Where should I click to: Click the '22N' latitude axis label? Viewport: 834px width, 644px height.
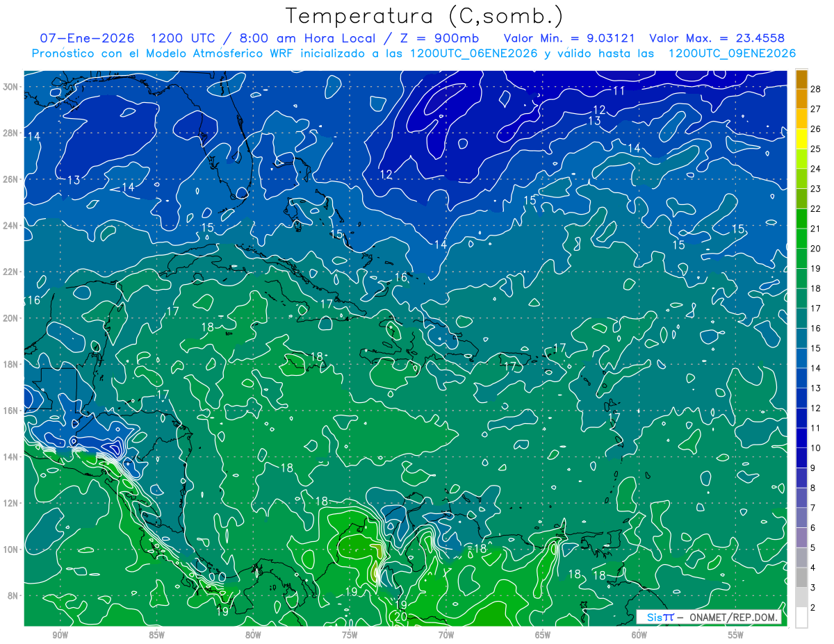(x=10, y=272)
